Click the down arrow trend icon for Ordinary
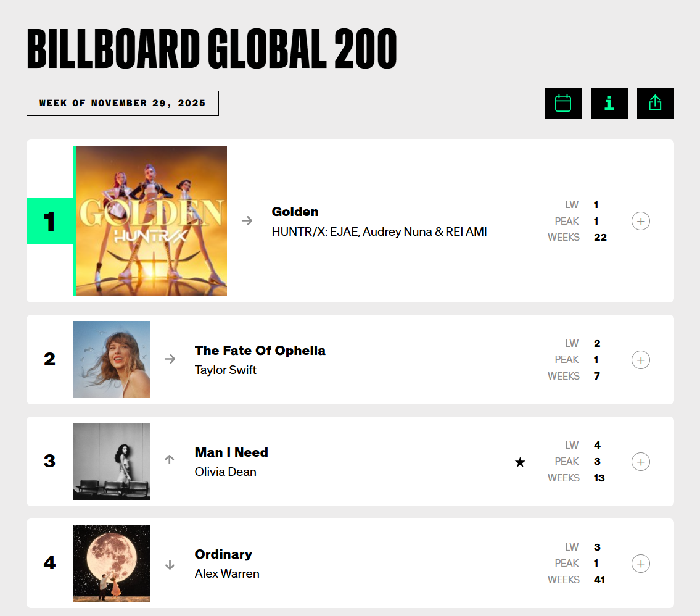 [170, 565]
